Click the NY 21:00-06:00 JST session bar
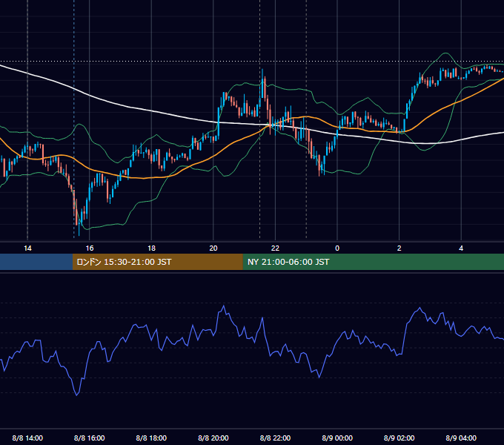The height and width of the screenshot is (445, 504). tap(373, 262)
